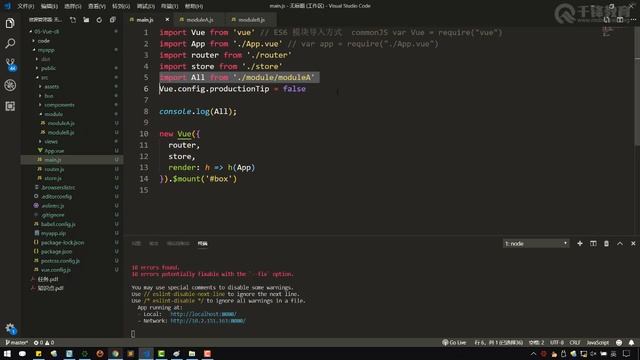This screenshot has width=640, height=360.
Task: Click the master branch indicator
Action: click(16, 342)
